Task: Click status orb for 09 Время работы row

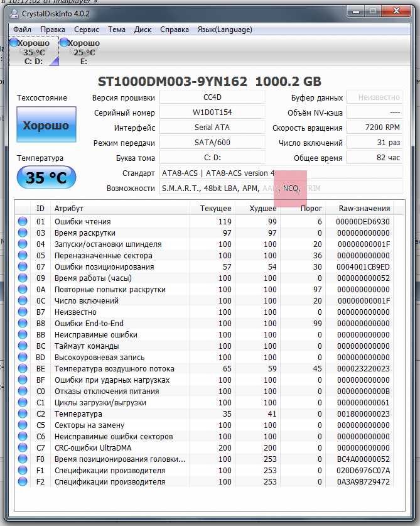Action: point(23,278)
